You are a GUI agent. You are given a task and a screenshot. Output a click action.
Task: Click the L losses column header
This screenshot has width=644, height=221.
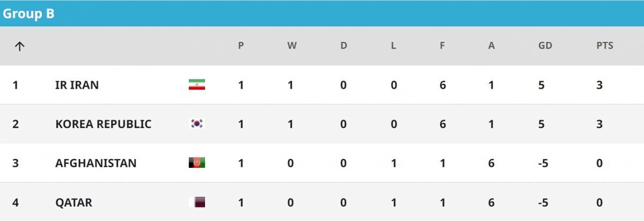(393, 46)
